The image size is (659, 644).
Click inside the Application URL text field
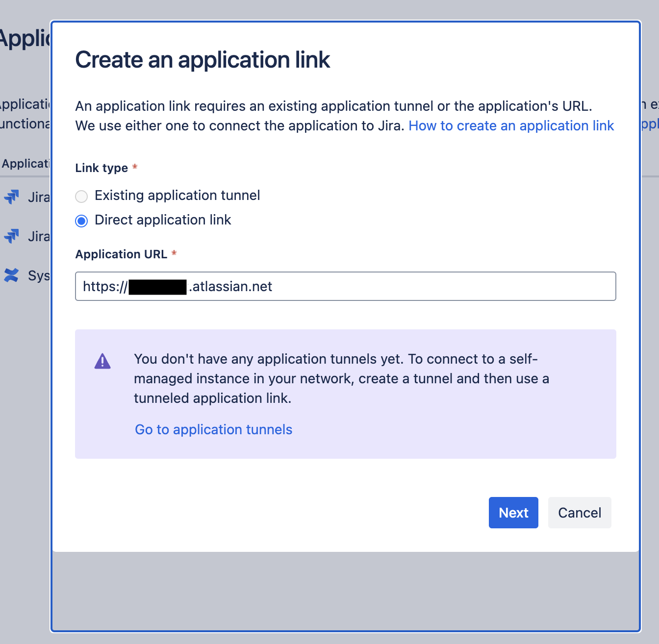coord(343,286)
